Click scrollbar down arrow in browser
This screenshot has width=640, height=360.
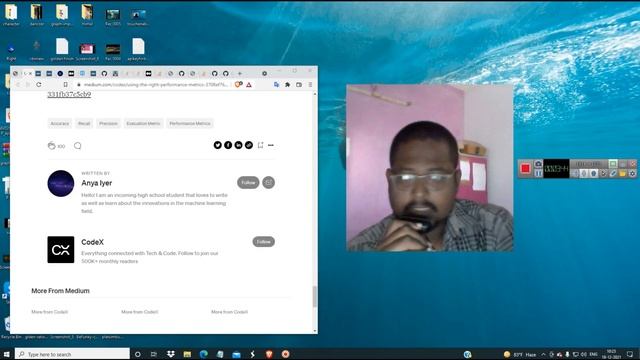tap(315, 331)
